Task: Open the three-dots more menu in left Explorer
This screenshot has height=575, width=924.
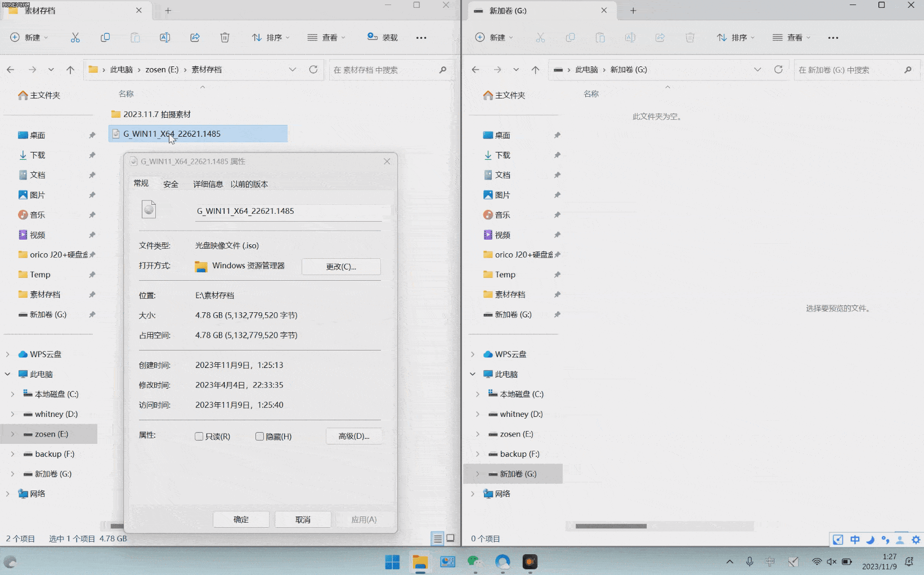Action: coord(421,38)
